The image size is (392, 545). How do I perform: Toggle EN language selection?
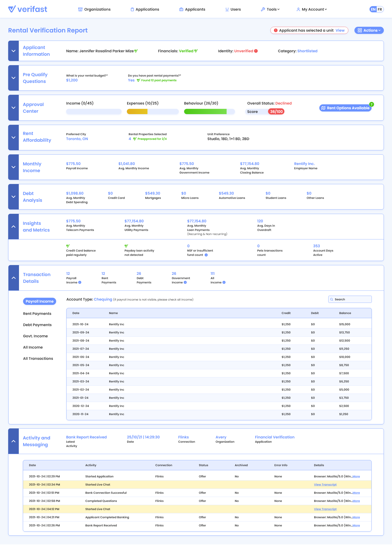(x=373, y=9)
